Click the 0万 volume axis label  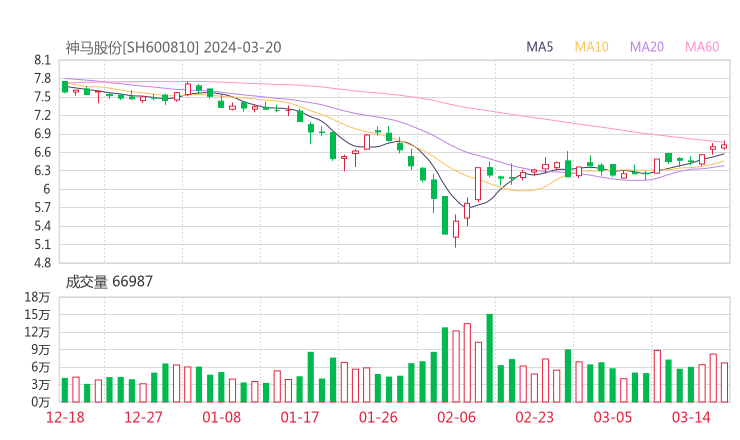pyautogui.click(x=41, y=402)
